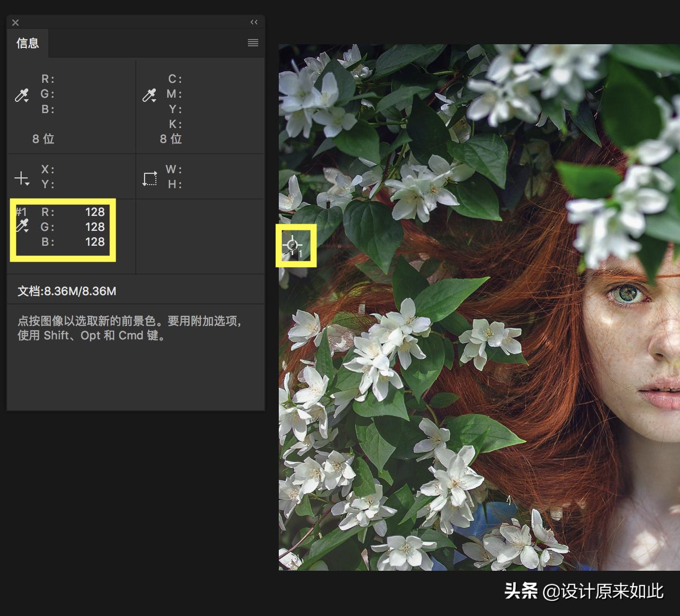Open the #1 color sampler readout options

coord(22,225)
